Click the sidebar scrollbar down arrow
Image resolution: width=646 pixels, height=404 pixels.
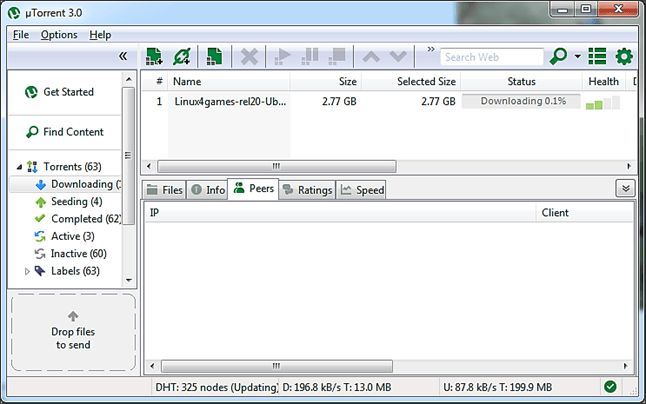click(x=129, y=280)
